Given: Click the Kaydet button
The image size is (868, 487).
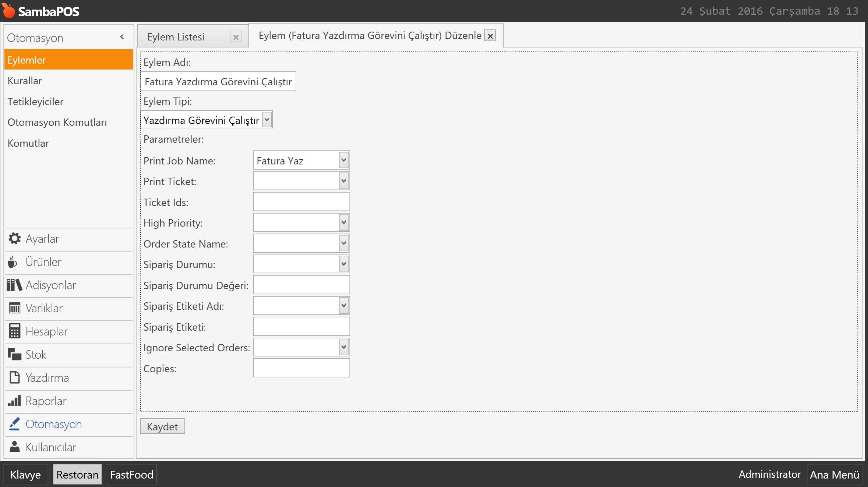Looking at the screenshot, I should coord(162,426).
